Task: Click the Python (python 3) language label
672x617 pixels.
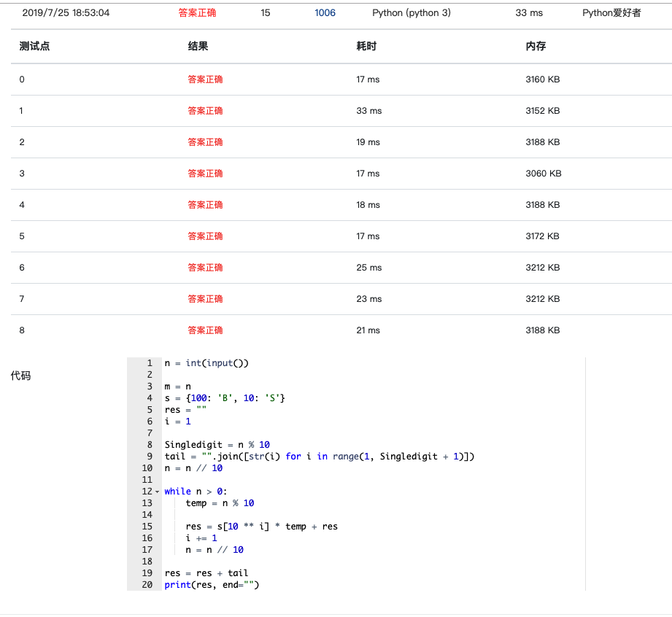Action: [x=412, y=13]
